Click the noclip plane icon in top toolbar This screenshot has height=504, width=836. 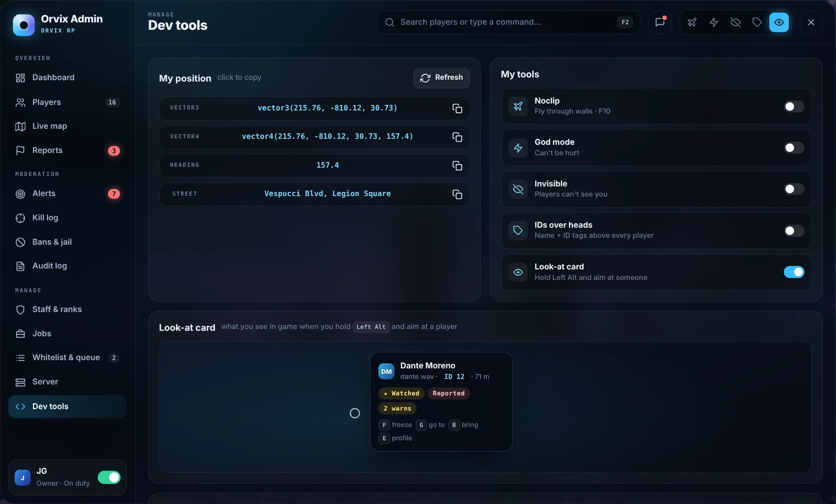[692, 22]
